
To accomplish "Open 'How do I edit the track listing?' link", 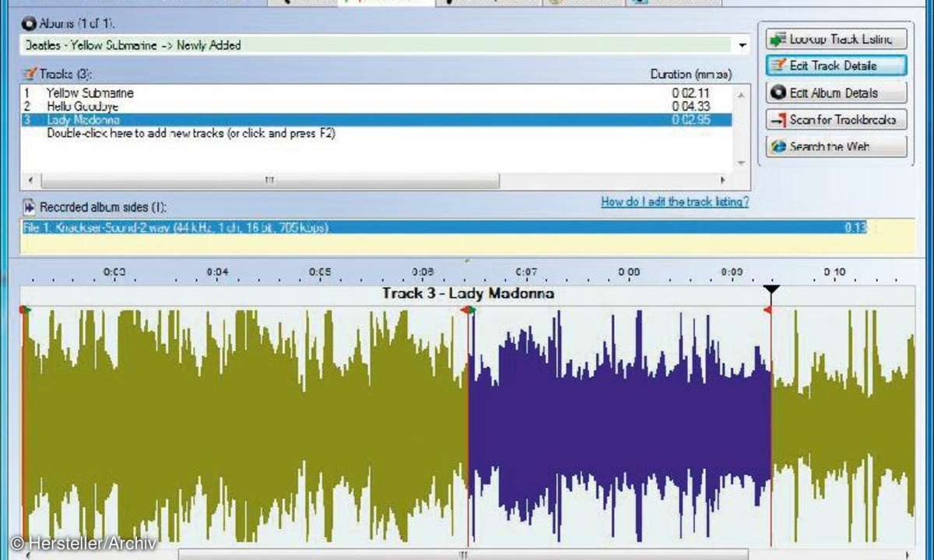I will click(675, 202).
